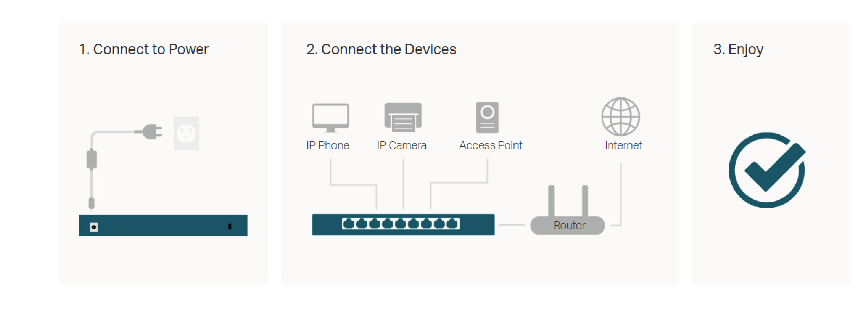Screen dimensions: 868x317
Task: Click the teal switch's rear panel in step one
Action: pos(163,225)
